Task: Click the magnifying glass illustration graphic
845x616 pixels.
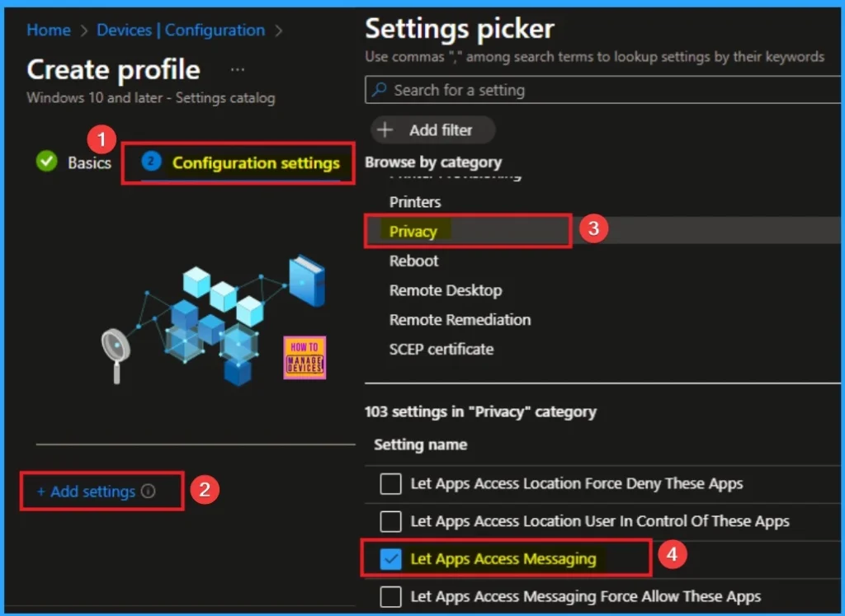Action: click(x=115, y=353)
